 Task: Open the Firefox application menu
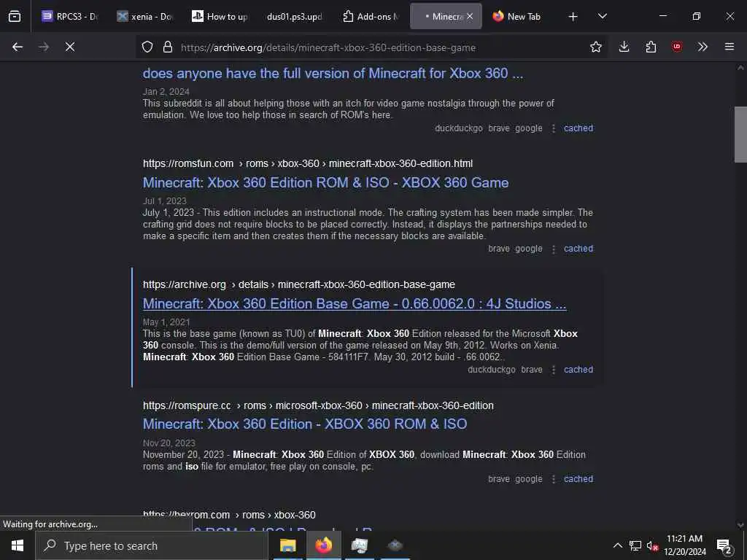tap(729, 47)
